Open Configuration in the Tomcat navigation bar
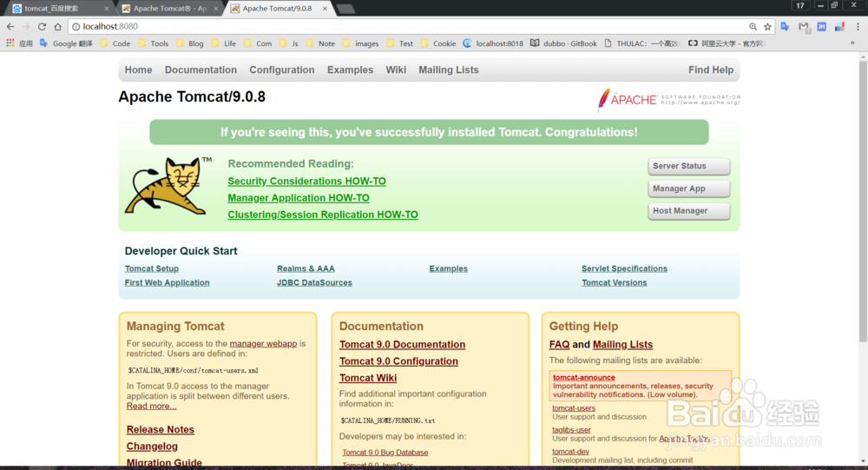This screenshot has height=470, width=868. [282, 70]
